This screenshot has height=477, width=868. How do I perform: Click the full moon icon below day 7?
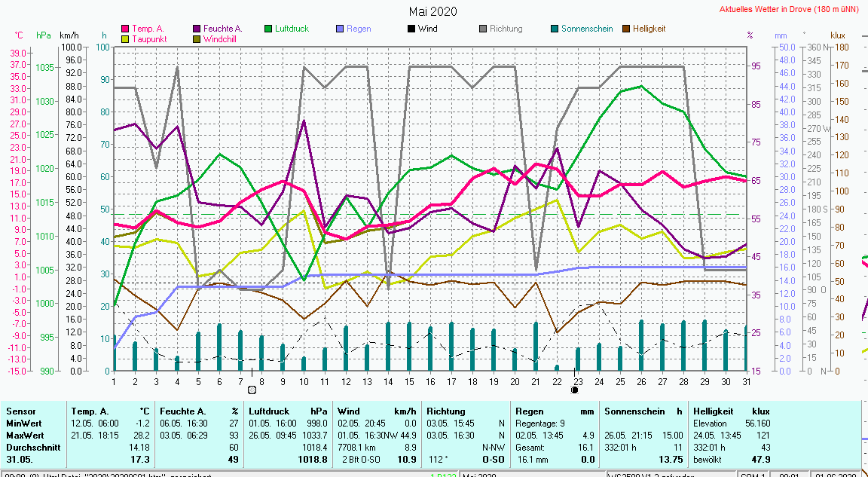tap(252, 390)
